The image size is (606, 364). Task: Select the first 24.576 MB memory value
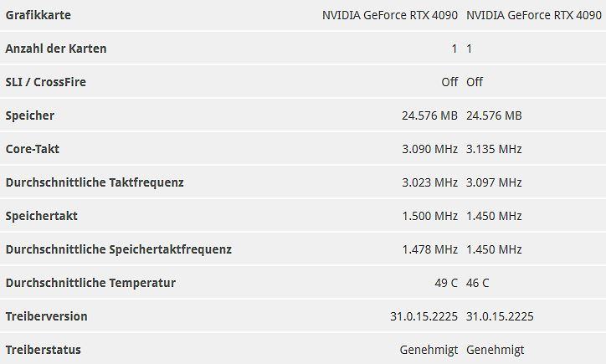coord(429,115)
